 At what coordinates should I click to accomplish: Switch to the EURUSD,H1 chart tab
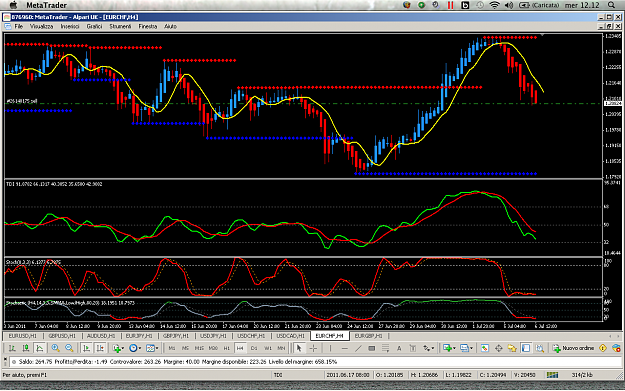point(23,336)
